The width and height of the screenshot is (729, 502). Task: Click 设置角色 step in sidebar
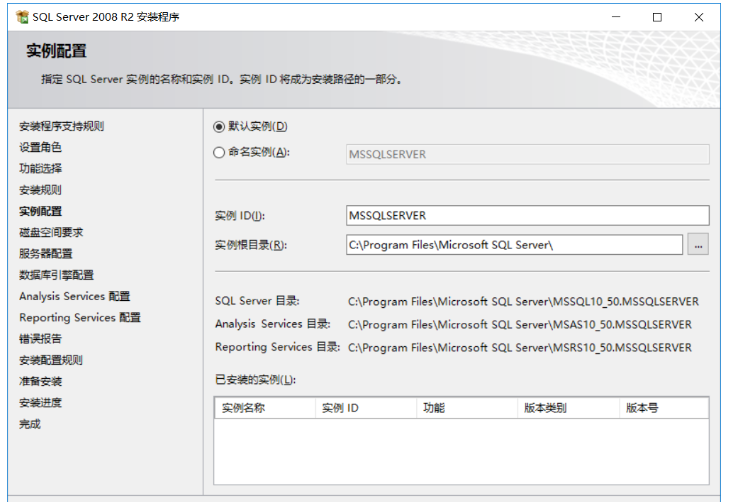pos(40,147)
